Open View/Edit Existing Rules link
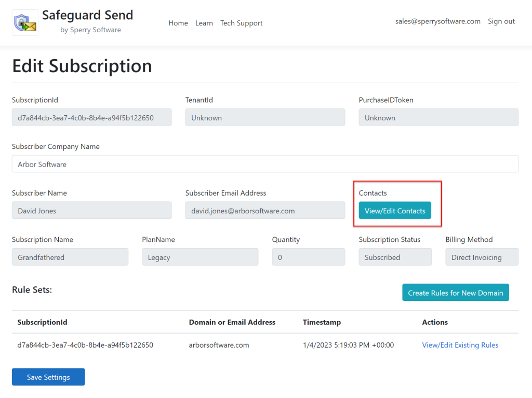The width and height of the screenshot is (532, 398). point(460,345)
